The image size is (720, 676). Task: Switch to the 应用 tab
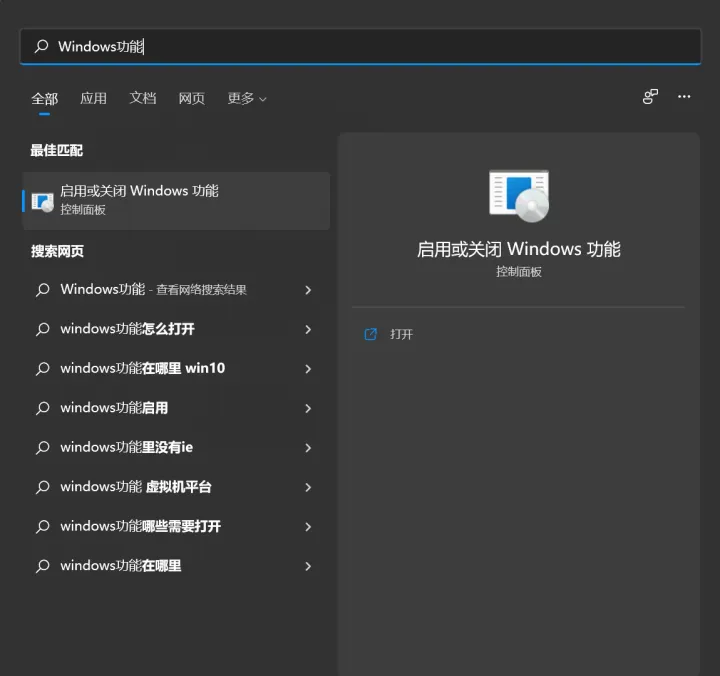pos(93,98)
